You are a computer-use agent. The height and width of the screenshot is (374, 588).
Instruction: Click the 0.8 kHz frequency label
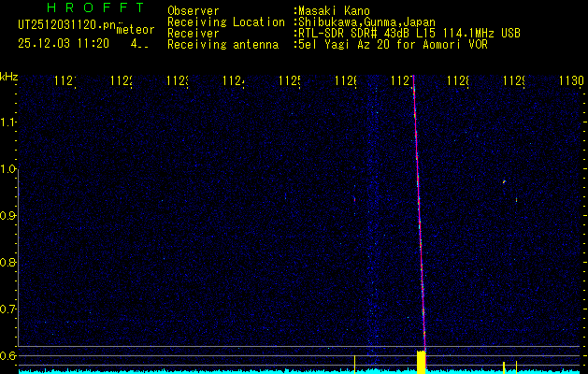pyautogui.click(x=7, y=262)
